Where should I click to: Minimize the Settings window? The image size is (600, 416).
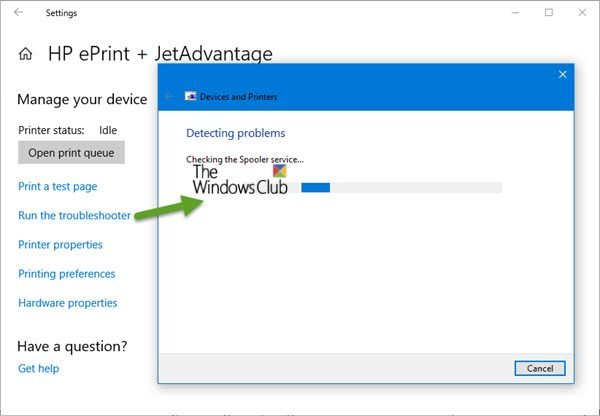pos(515,13)
